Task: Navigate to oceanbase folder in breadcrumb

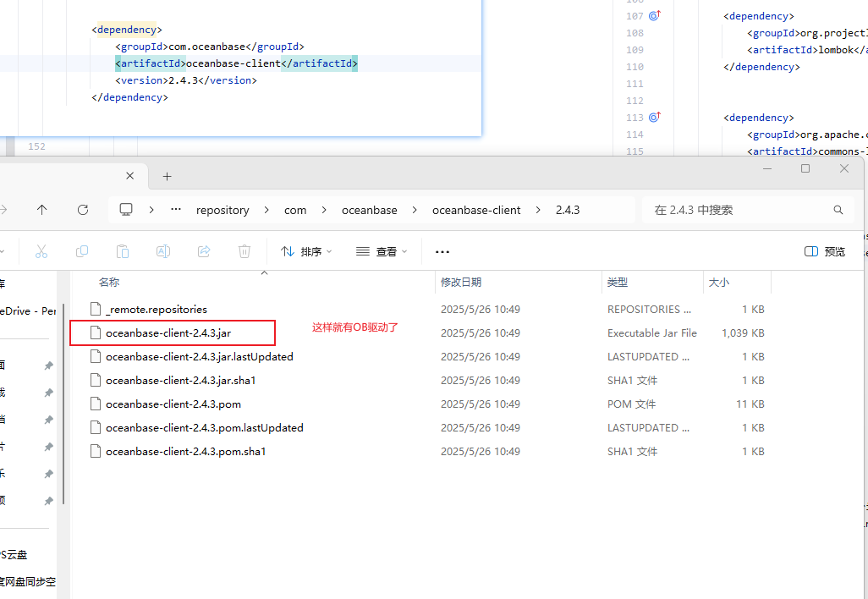Action: click(x=369, y=210)
